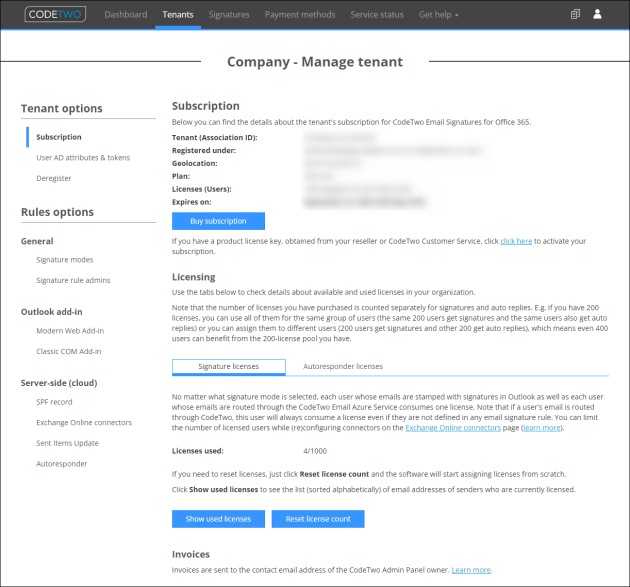
Task: Click the Licensing section heading
Action: tap(194, 277)
